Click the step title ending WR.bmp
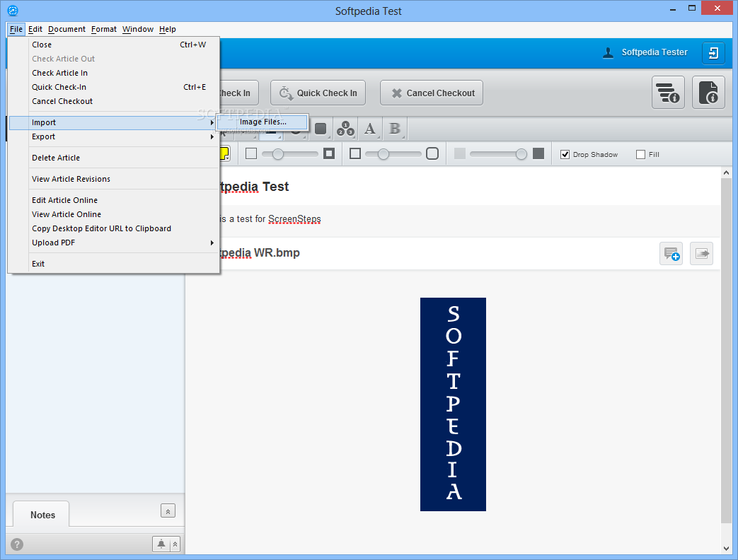 260,253
